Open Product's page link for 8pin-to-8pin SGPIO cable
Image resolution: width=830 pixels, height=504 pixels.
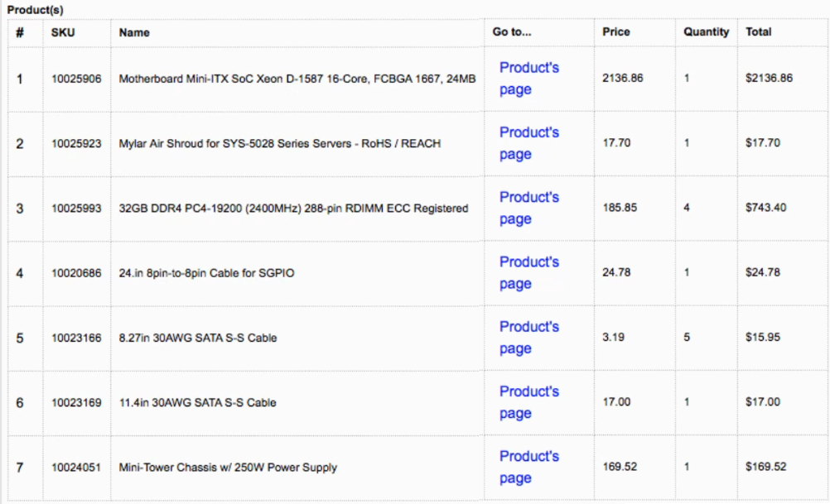tap(528, 272)
